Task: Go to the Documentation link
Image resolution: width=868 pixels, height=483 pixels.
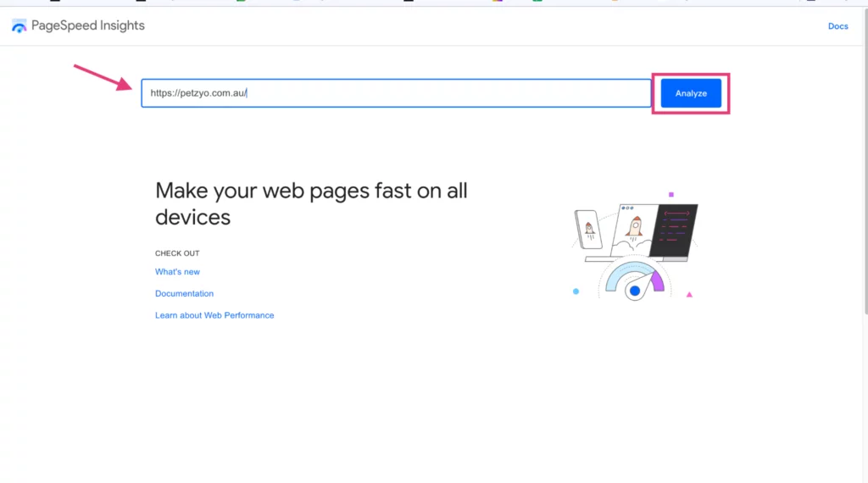Action: click(184, 294)
